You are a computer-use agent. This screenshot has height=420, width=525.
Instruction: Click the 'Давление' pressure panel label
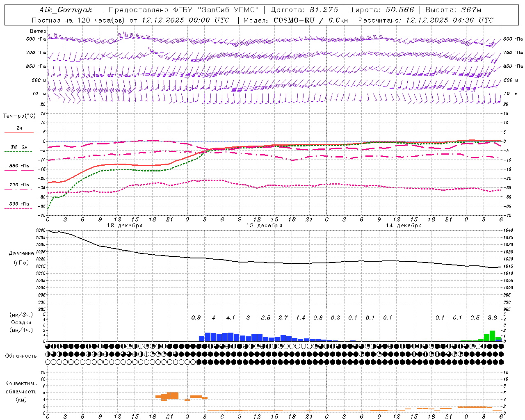pos(21,253)
